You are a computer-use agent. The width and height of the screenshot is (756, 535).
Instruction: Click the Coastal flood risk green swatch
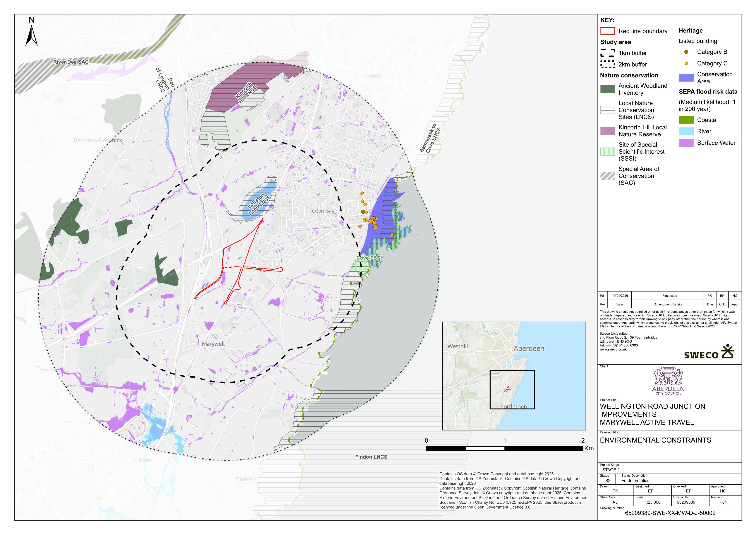[686, 120]
